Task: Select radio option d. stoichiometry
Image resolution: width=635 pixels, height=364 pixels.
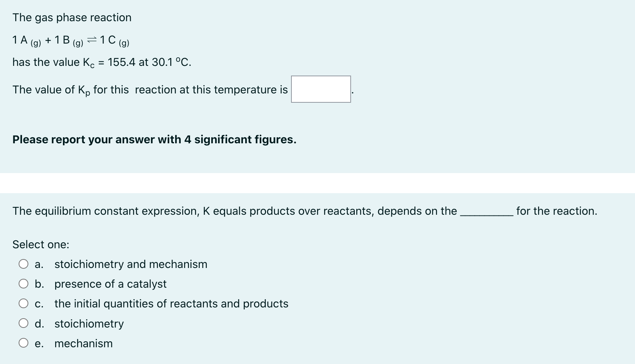Action: 24,323
